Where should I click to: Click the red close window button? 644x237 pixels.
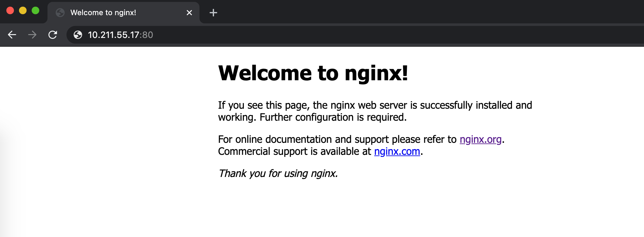pos(10,10)
